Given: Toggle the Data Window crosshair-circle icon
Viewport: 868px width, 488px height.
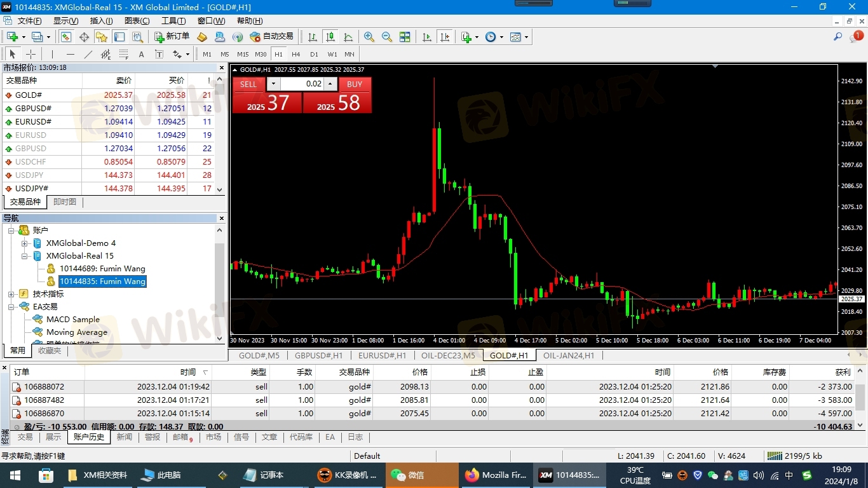Looking at the screenshot, I should click(x=84, y=37).
